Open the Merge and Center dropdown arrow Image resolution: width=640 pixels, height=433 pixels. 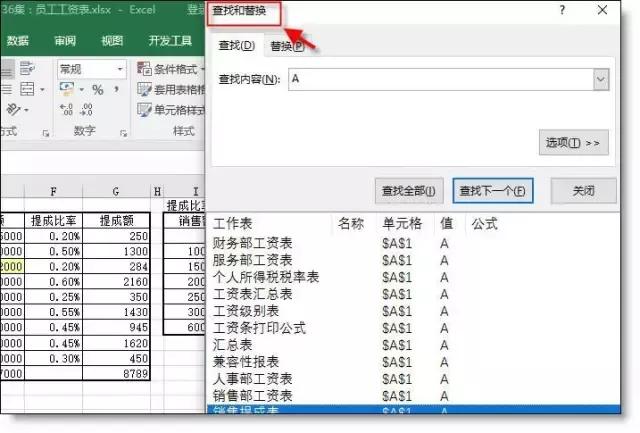(42, 89)
